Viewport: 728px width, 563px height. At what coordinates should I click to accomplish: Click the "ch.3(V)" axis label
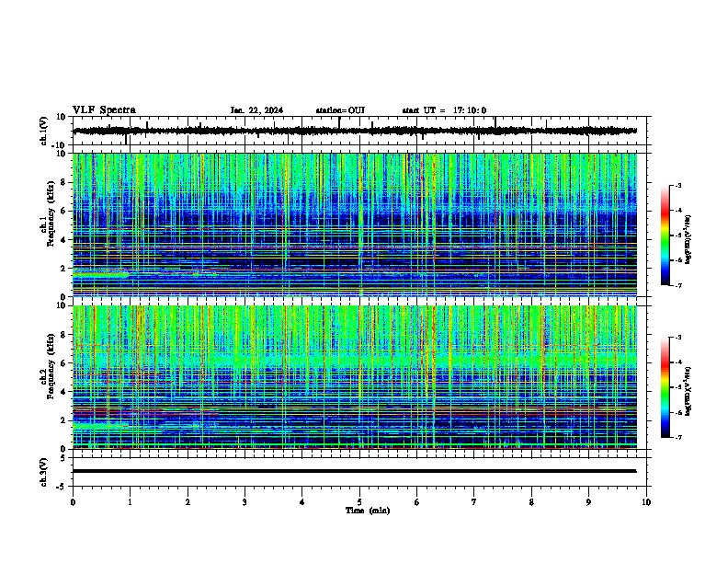(43, 472)
